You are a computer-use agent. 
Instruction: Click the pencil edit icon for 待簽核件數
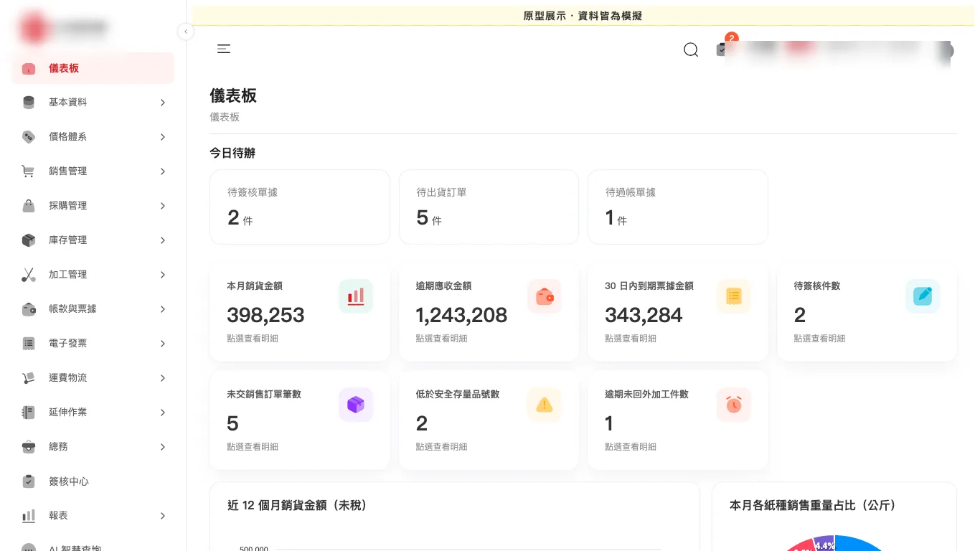click(x=923, y=296)
